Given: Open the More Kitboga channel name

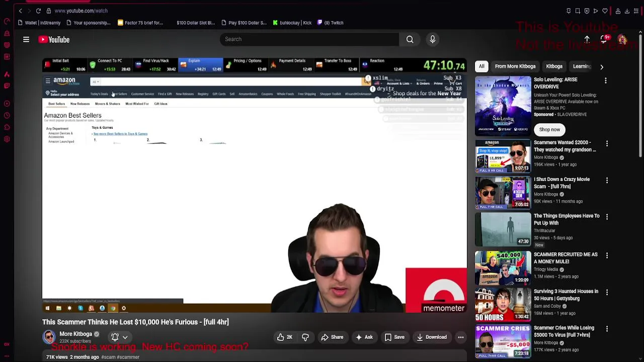Looking at the screenshot, I should (x=76, y=334).
